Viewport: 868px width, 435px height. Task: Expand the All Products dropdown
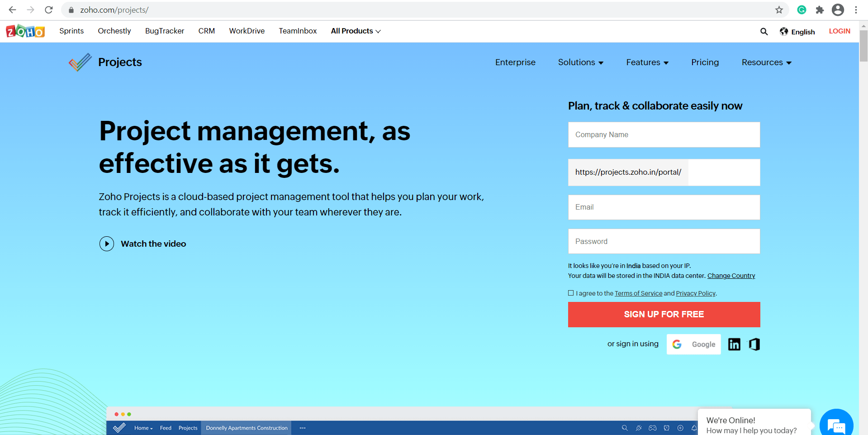click(x=356, y=31)
